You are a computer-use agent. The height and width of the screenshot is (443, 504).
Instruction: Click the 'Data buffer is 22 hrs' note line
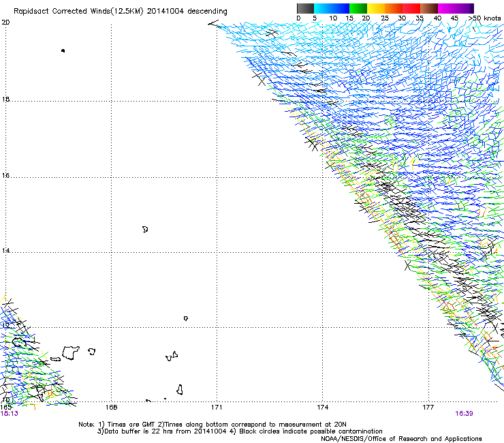(x=240, y=431)
